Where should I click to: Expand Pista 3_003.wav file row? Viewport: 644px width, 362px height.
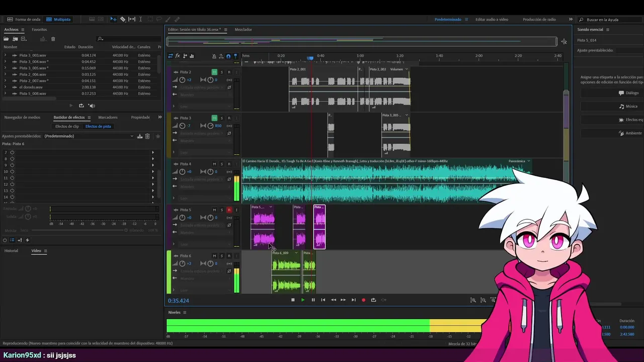click(5, 55)
